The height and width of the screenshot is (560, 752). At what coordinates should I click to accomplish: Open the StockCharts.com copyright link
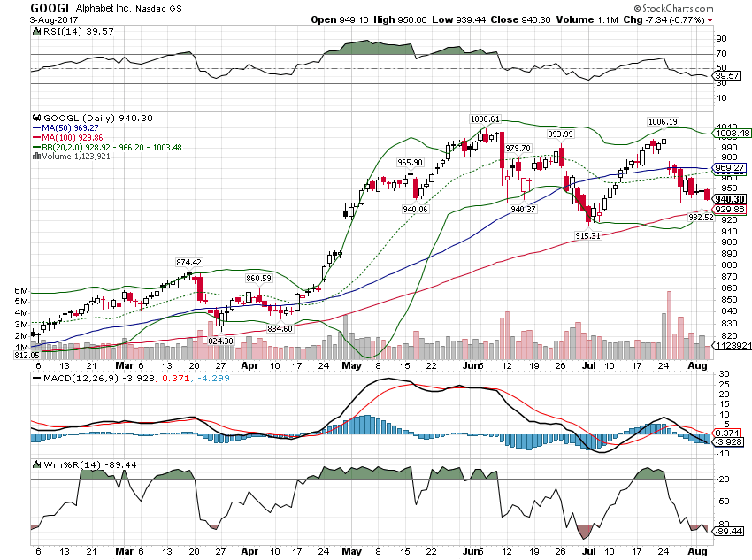coord(673,8)
